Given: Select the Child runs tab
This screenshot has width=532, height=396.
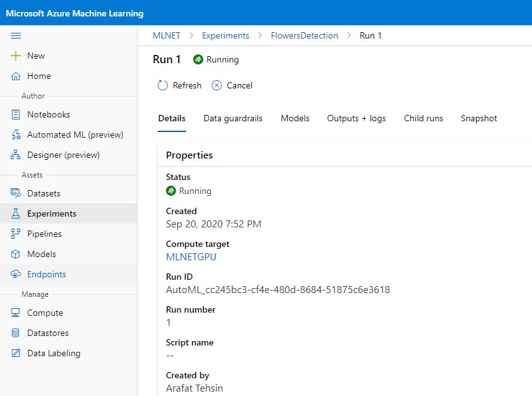Looking at the screenshot, I should (423, 118).
